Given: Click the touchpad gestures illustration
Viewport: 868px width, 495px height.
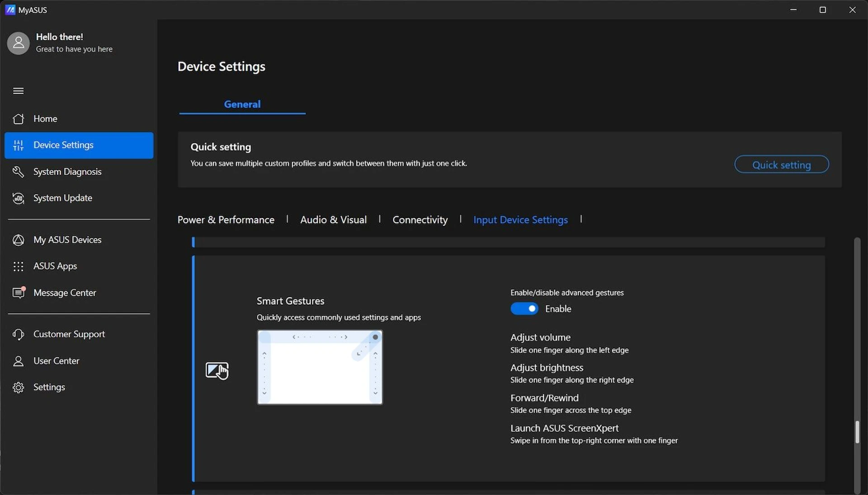Looking at the screenshot, I should (x=320, y=367).
